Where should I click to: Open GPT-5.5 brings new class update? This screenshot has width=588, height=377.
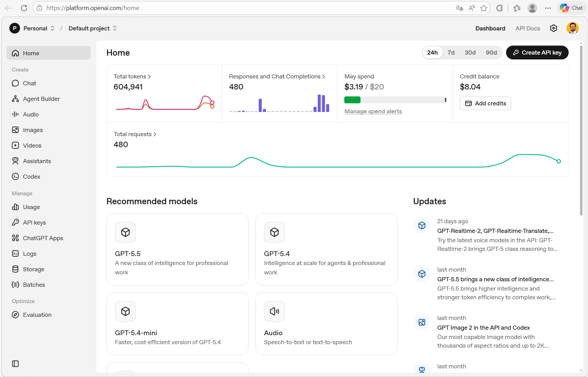click(x=495, y=279)
